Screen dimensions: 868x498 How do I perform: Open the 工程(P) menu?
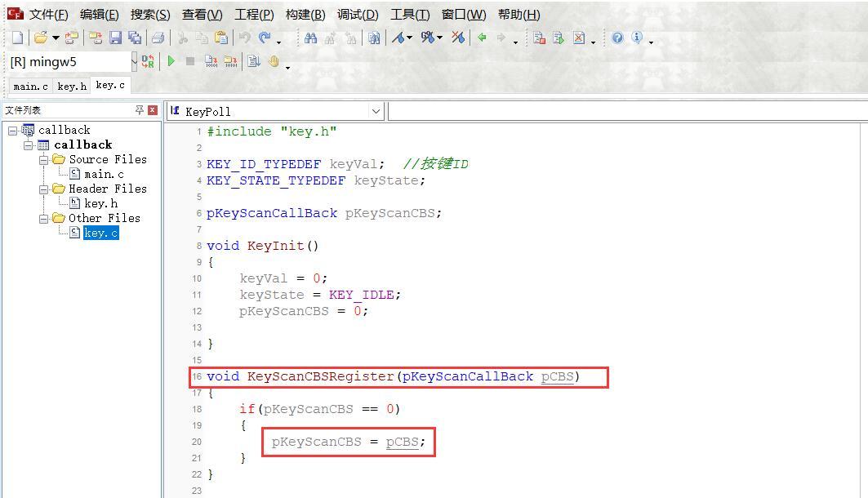(x=253, y=15)
